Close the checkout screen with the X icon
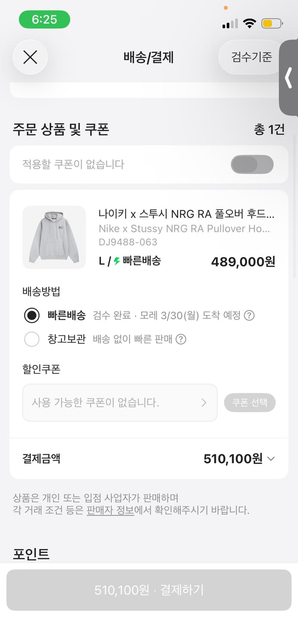298x644 pixels. [x=30, y=57]
